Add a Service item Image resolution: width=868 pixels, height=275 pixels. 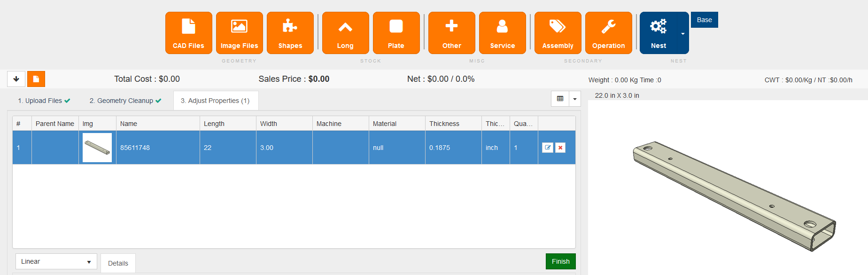(502, 33)
